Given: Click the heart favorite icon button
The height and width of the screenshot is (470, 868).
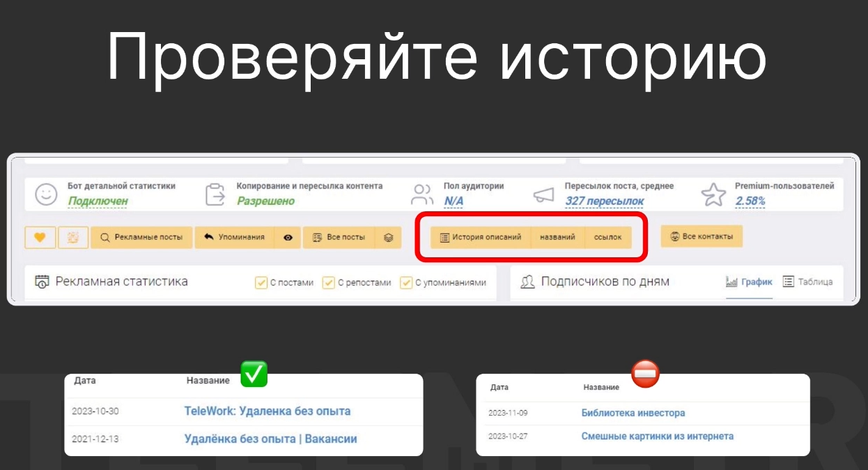Looking at the screenshot, I should 40,237.
